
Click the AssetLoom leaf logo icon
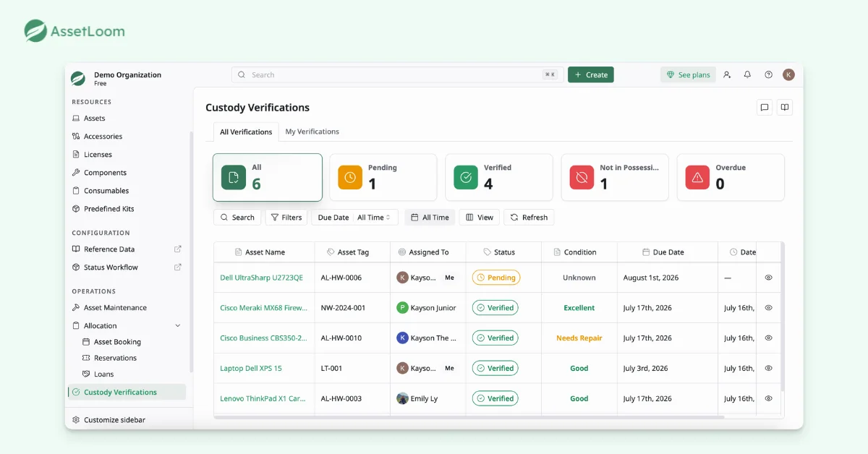tap(35, 31)
